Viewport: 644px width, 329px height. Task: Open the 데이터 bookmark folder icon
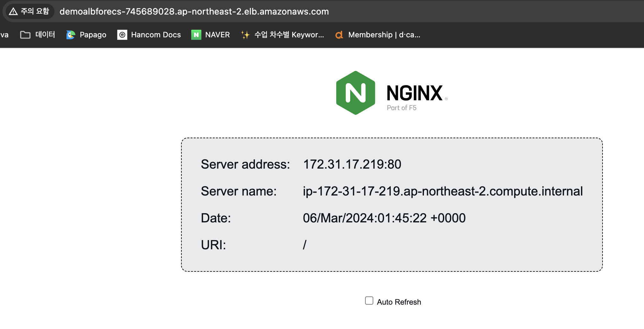click(25, 35)
